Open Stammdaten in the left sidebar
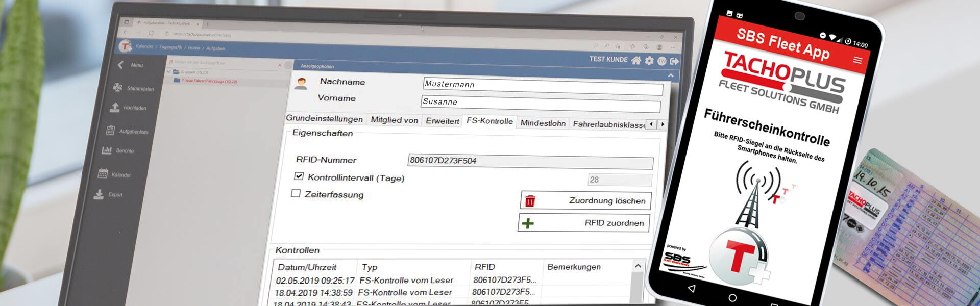The width and height of the screenshot is (980, 306). tap(134, 88)
